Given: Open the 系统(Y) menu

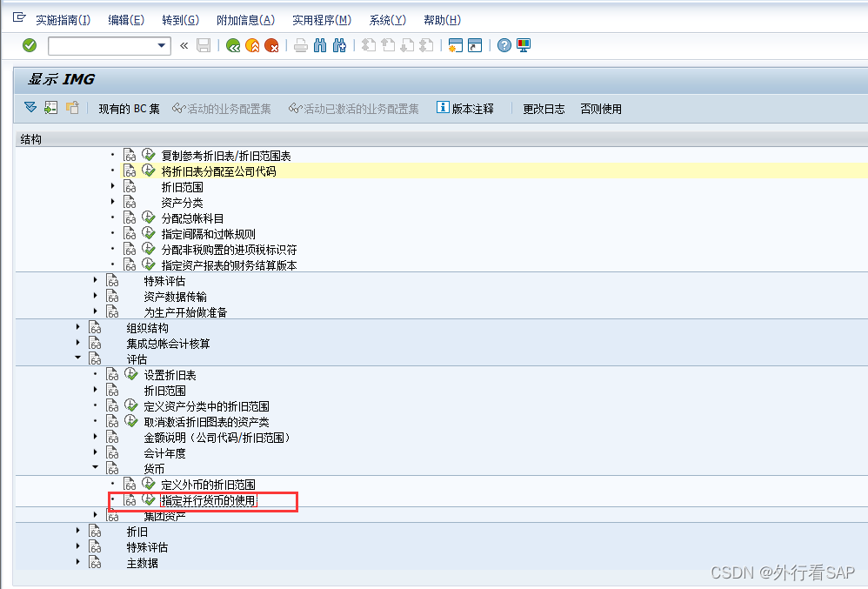Looking at the screenshot, I should tap(386, 18).
